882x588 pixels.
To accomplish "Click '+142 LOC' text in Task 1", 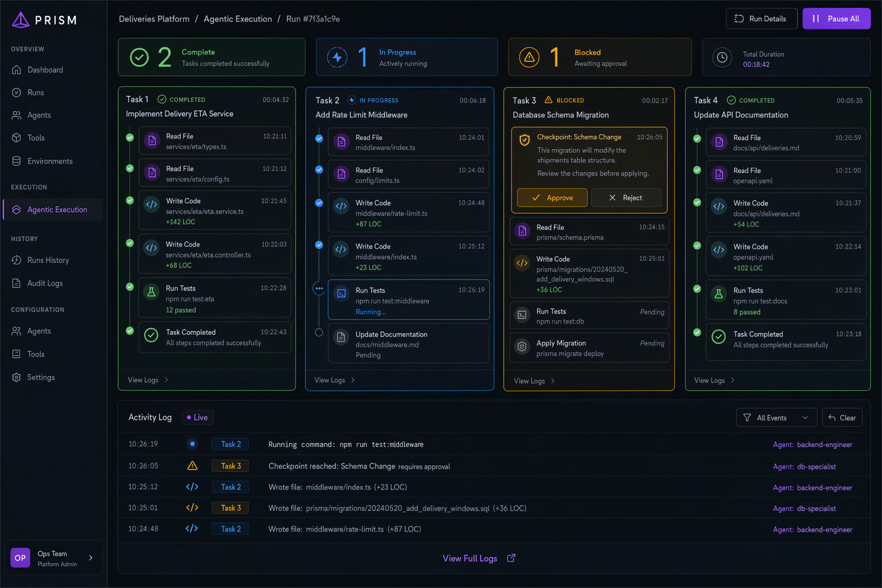I will coord(180,222).
